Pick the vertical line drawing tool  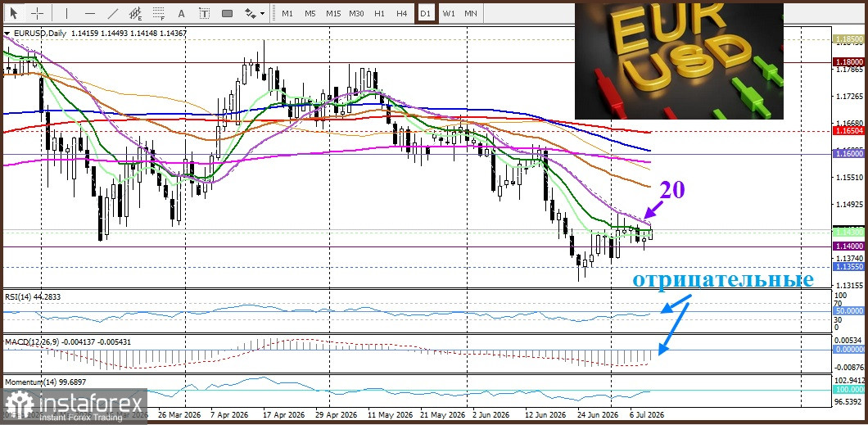click(66, 13)
